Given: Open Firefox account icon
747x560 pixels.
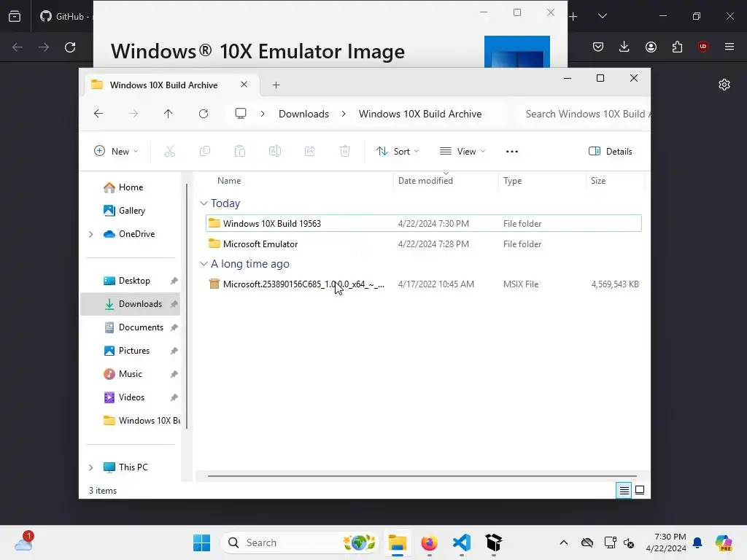Looking at the screenshot, I should [x=651, y=47].
